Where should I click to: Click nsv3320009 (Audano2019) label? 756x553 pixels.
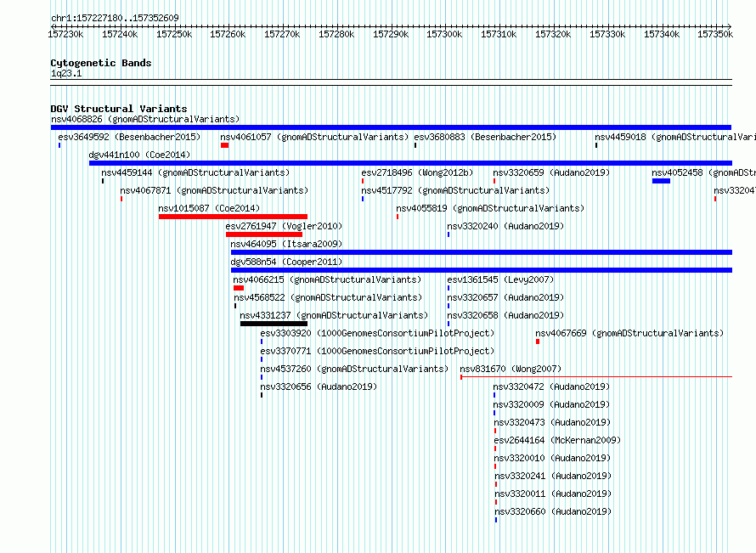pyautogui.click(x=551, y=404)
